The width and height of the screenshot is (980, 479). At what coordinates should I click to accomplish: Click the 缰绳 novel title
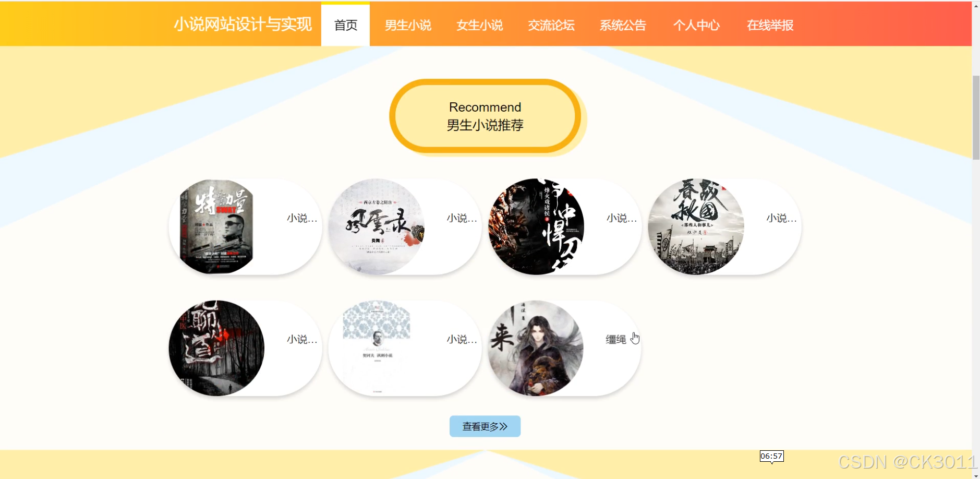[x=615, y=340]
